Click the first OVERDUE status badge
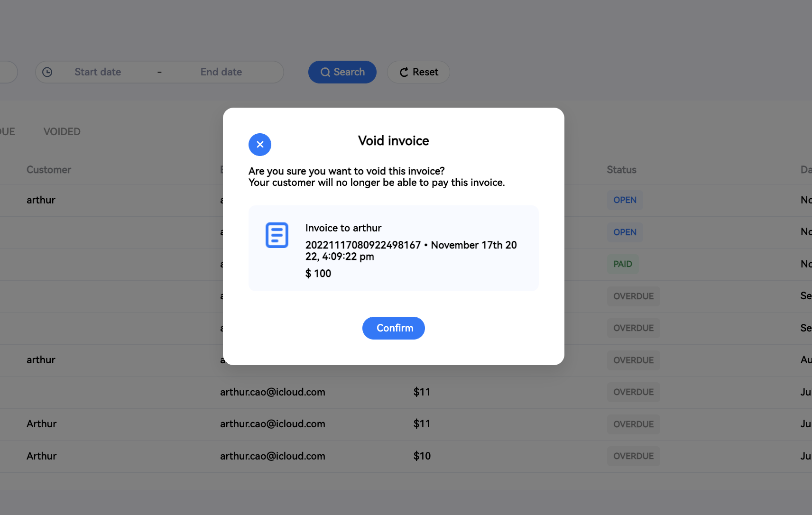This screenshot has width=812, height=515. 633,296
